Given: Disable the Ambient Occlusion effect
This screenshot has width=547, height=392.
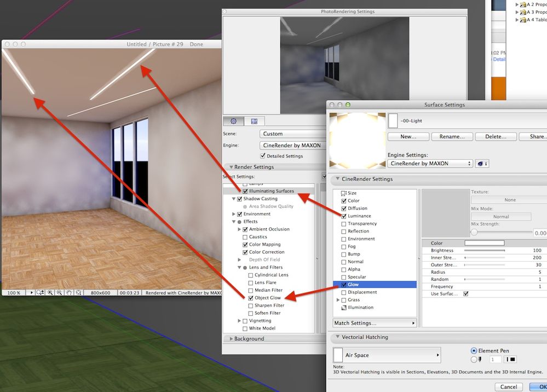Looking at the screenshot, I should pos(245,229).
